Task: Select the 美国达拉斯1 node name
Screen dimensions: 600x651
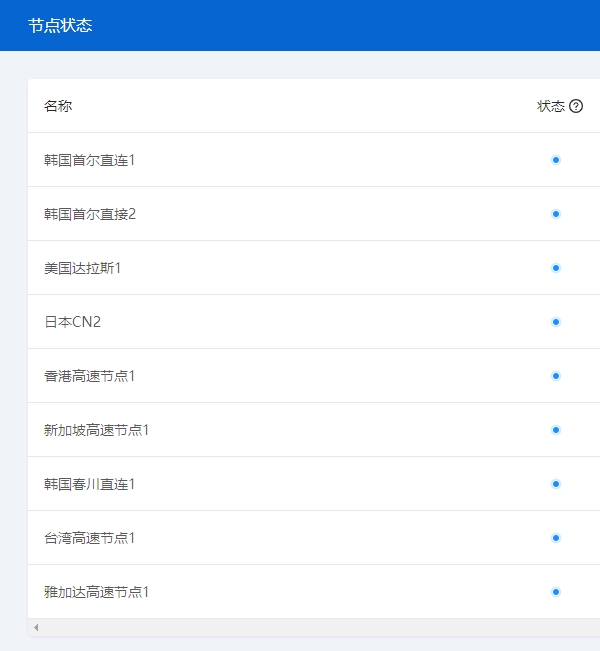Action: pyautogui.click(x=82, y=268)
